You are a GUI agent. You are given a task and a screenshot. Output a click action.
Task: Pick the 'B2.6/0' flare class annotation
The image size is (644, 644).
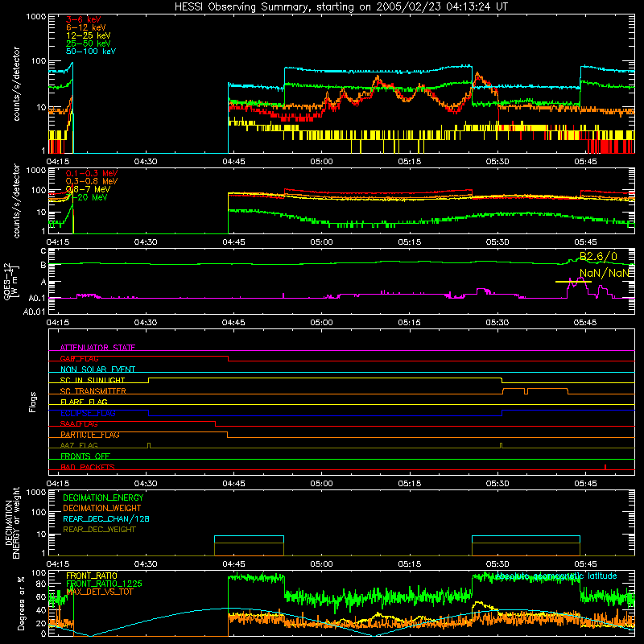click(x=598, y=257)
